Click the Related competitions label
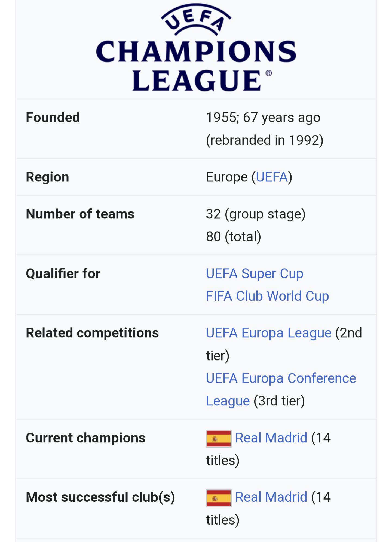Screen dimensions: 392x542 [92, 333]
